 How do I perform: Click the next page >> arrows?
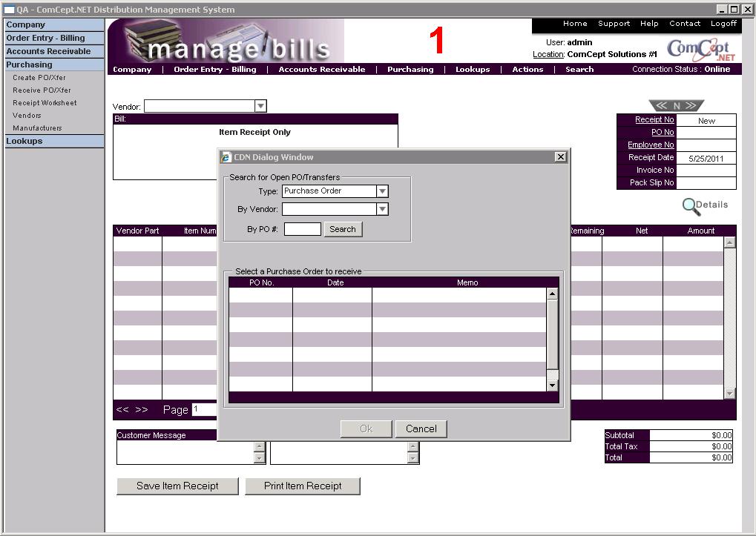pyautogui.click(x=142, y=410)
